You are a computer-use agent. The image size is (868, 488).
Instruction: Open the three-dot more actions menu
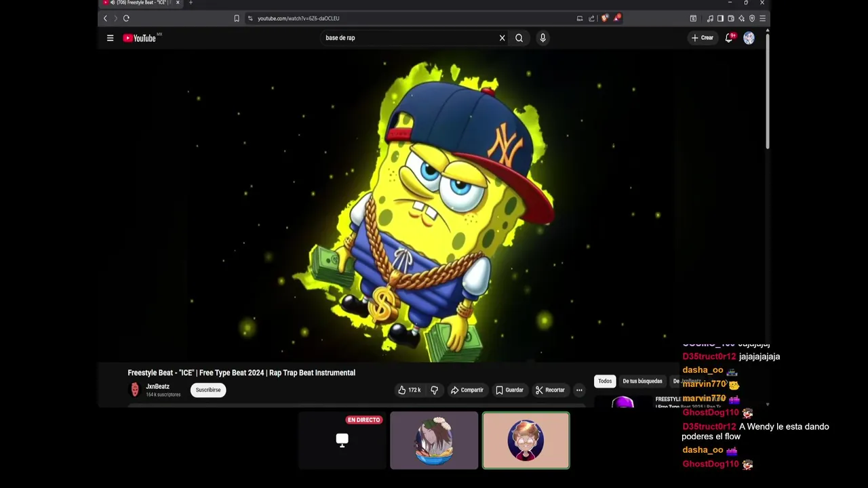click(579, 390)
